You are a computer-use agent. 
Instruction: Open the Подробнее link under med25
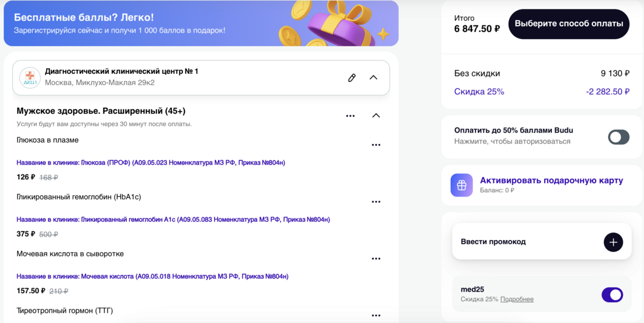(x=516, y=299)
